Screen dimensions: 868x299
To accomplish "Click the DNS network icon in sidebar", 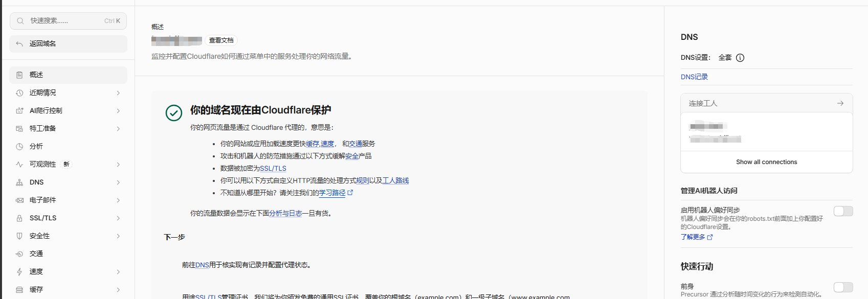I will pos(19,182).
